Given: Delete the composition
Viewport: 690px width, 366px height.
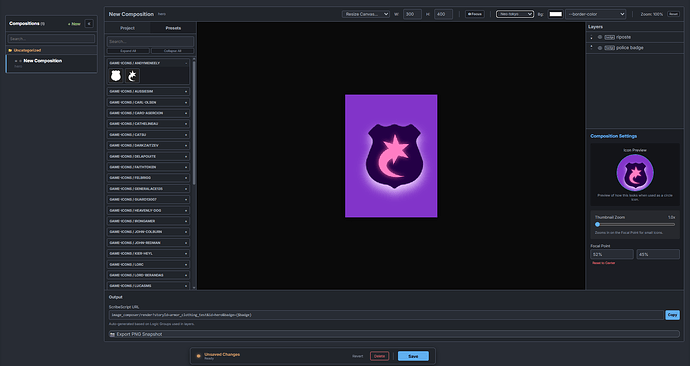Looking at the screenshot, I should pyautogui.click(x=379, y=356).
